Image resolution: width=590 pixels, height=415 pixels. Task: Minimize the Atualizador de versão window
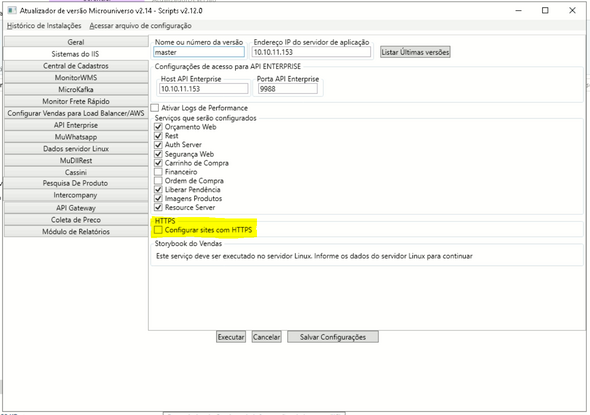(519, 11)
